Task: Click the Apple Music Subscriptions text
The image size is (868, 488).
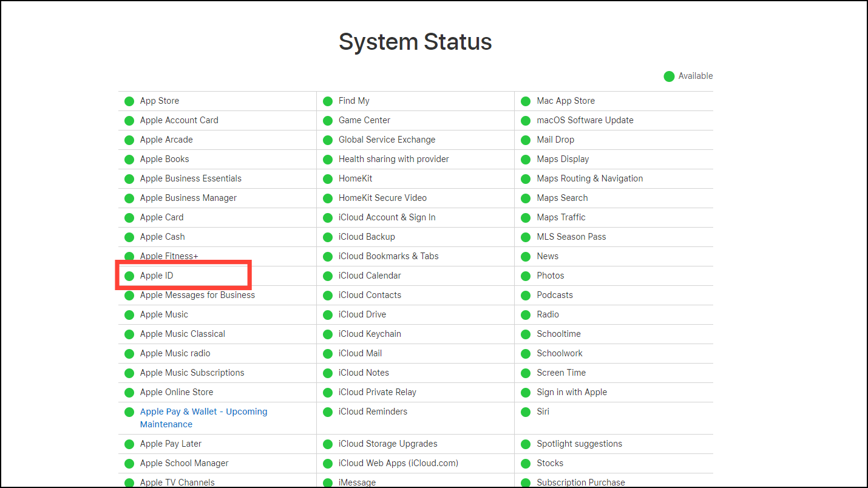Action: [192, 373]
